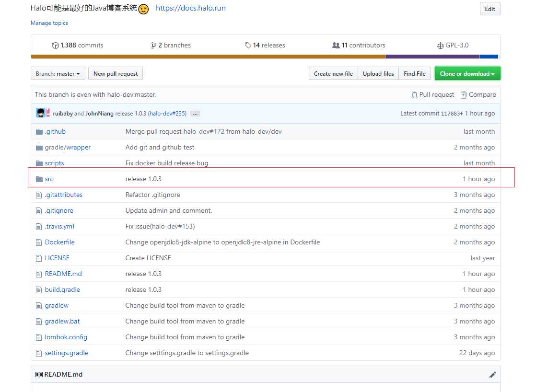Viewport: 536px width, 392px height.
Task: Click commit message 'Create LICENSE'
Action: click(148, 258)
